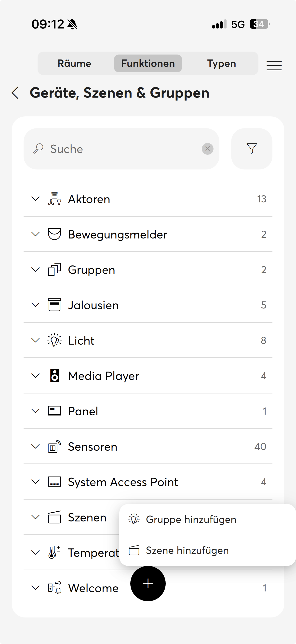Expand the Aktoren category
The image size is (296, 644).
pos(36,199)
